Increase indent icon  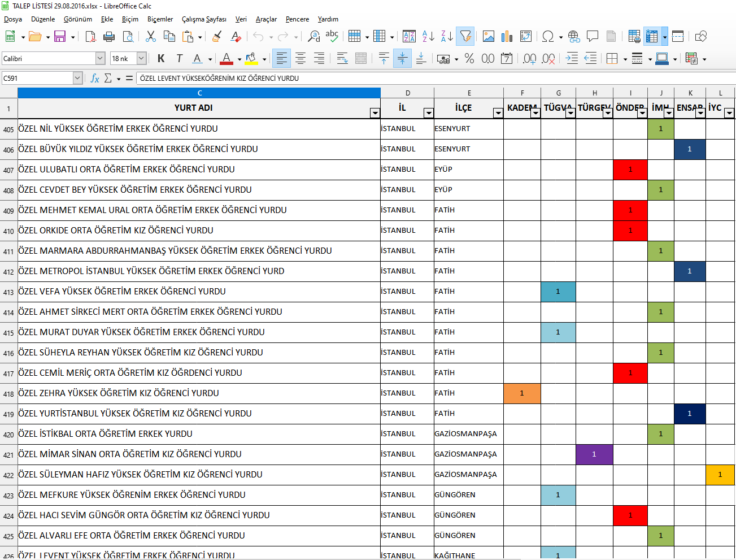pos(572,59)
